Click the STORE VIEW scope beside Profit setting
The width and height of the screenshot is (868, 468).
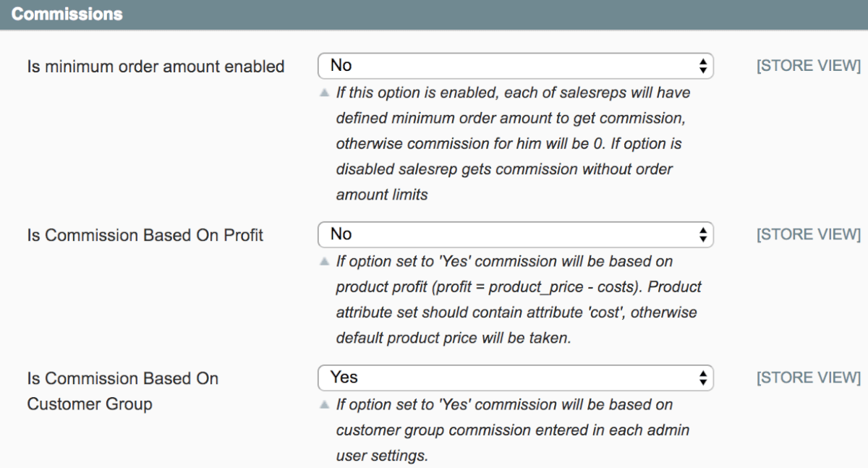(808, 235)
